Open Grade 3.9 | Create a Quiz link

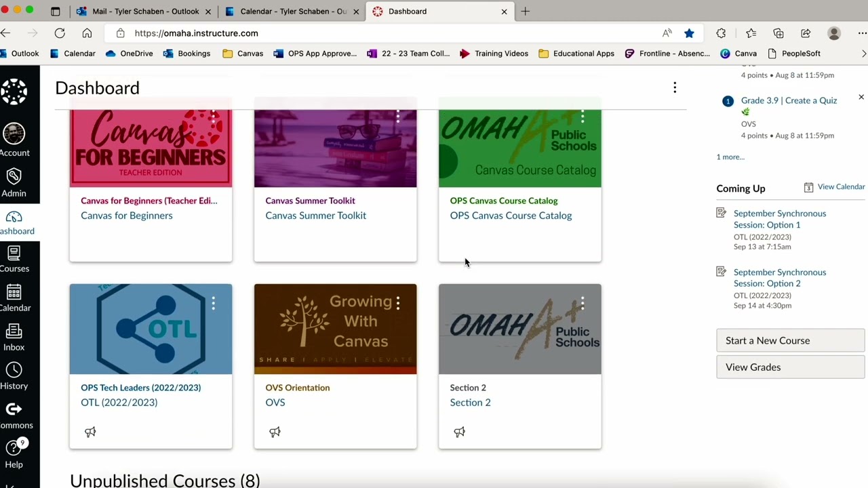[789, 100]
